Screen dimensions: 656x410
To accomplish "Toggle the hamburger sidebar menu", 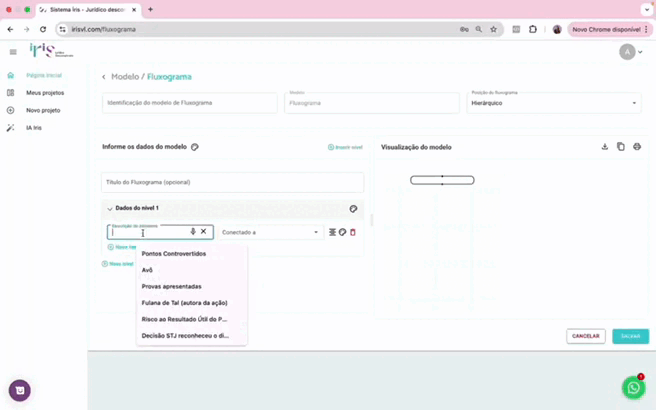I will click(13, 52).
